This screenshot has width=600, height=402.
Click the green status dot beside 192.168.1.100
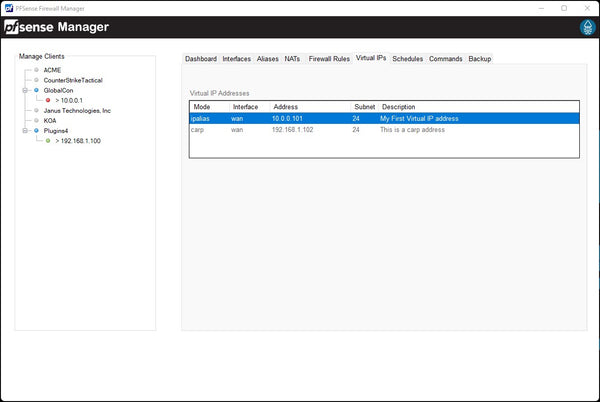pos(48,141)
